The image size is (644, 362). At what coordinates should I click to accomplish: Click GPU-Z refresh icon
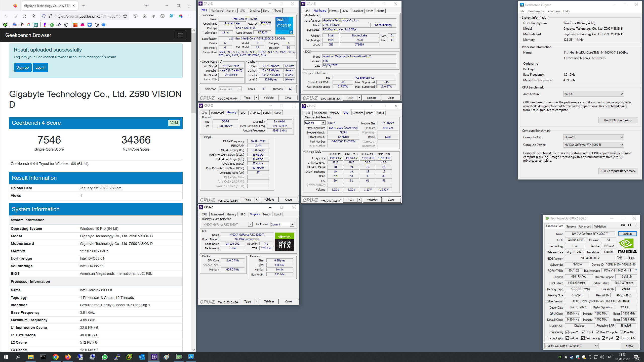click(629, 225)
